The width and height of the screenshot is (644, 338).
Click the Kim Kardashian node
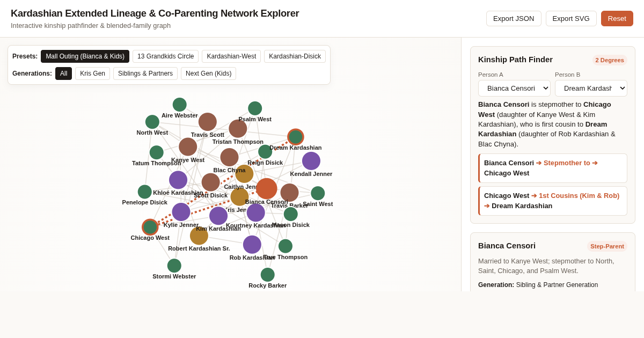coord(218,216)
